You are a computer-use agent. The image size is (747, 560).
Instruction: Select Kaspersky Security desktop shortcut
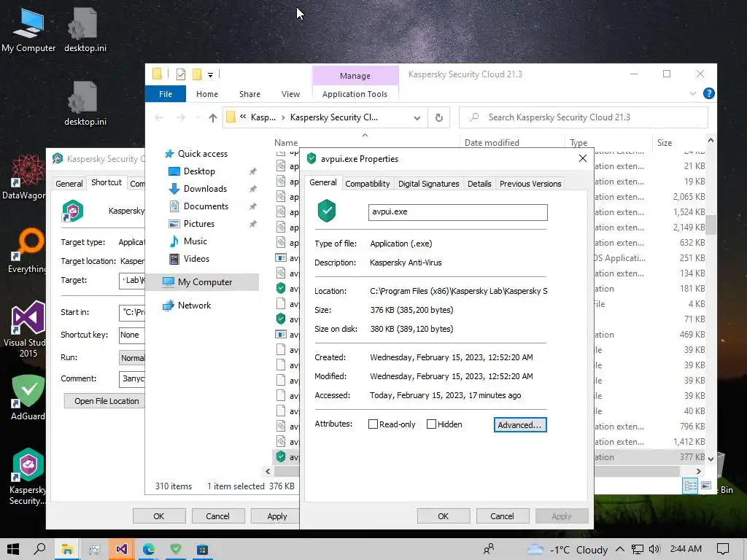pyautogui.click(x=28, y=476)
